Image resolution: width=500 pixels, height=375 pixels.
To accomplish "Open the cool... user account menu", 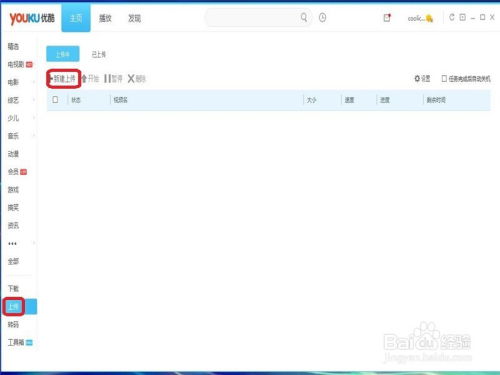I will click(420, 18).
